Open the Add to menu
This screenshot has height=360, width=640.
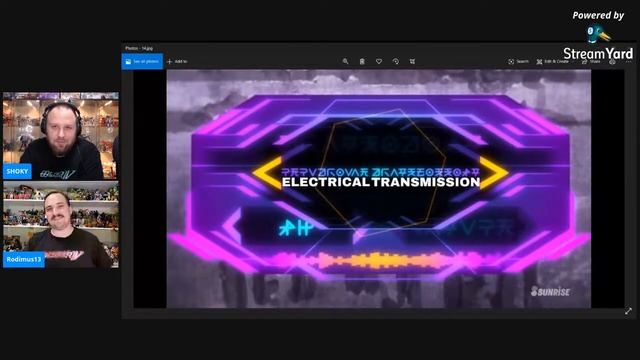click(x=177, y=62)
